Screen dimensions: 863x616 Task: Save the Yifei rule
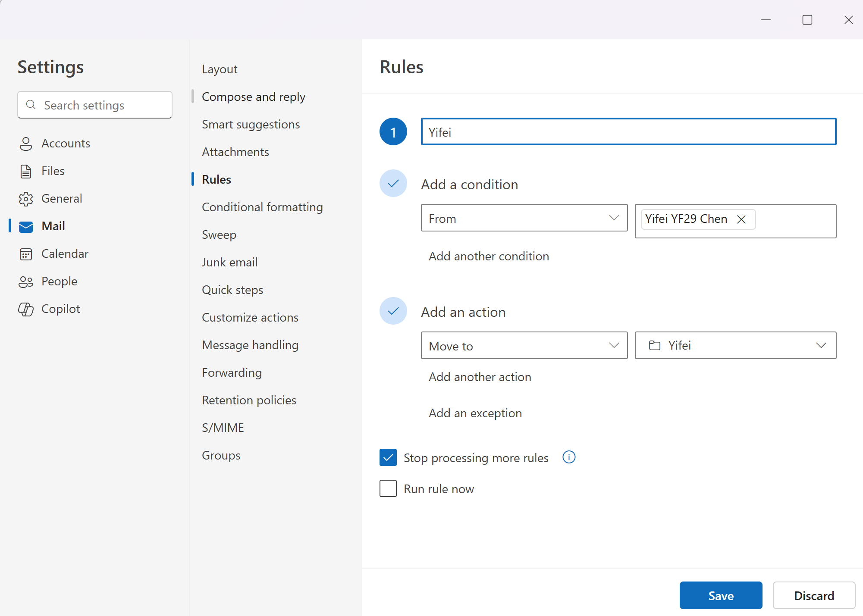(x=721, y=595)
